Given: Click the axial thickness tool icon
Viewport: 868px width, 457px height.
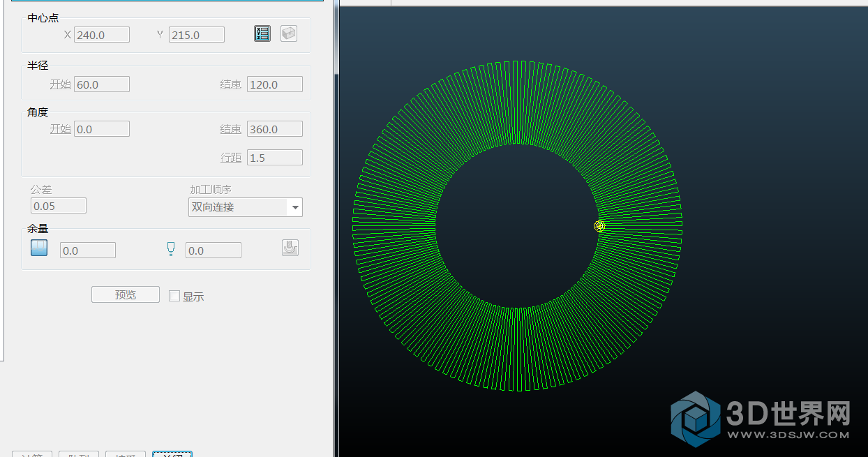Looking at the screenshot, I should coord(171,249).
